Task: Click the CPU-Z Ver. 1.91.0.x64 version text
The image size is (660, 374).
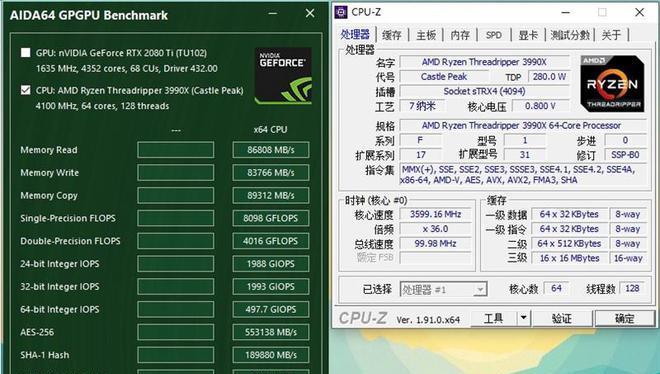Action: pos(428,320)
